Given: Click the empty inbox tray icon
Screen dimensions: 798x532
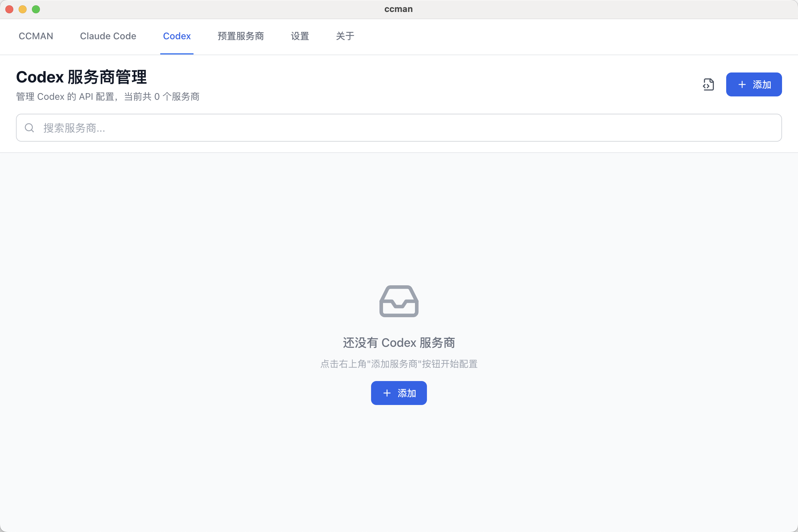Looking at the screenshot, I should pyautogui.click(x=399, y=301).
